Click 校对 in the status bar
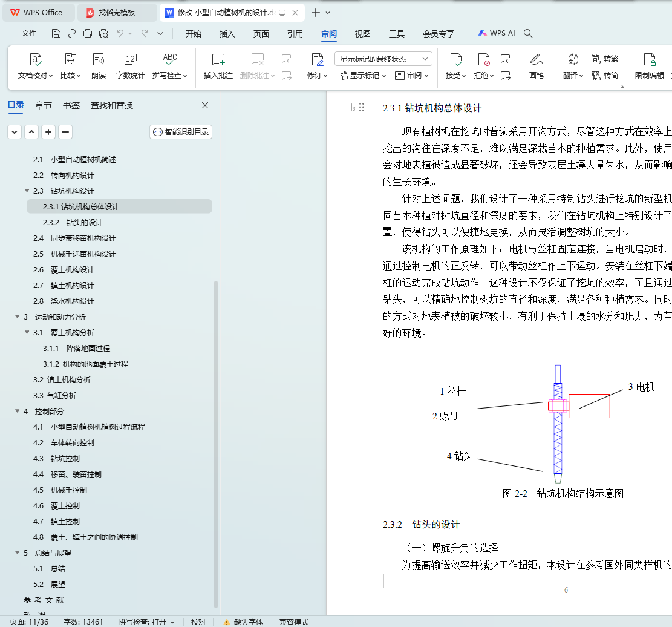Screen dimensions: 672x627 click(x=198, y=622)
